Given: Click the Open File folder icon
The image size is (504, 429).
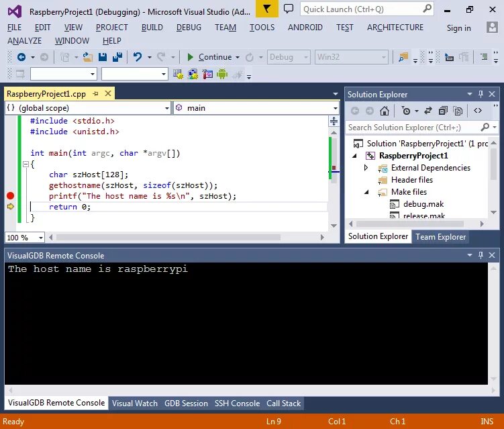Looking at the screenshot, I should [87, 57].
